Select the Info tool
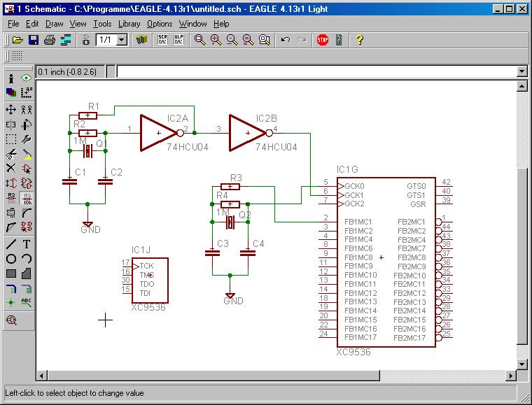The width and height of the screenshot is (532, 405). [11, 78]
